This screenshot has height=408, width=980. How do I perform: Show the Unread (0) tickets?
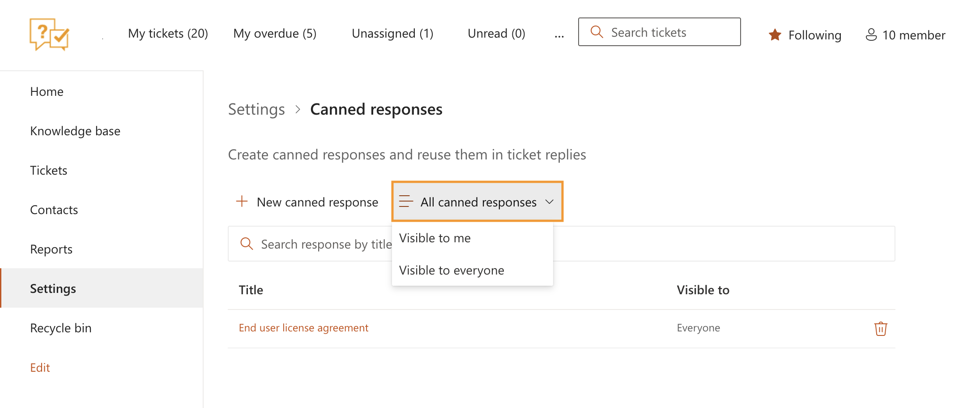[x=496, y=34]
